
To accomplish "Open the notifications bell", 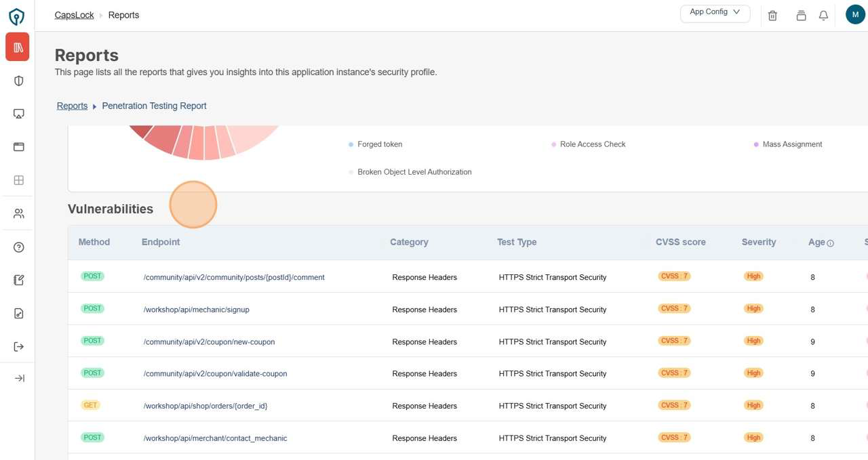I will tap(823, 16).
